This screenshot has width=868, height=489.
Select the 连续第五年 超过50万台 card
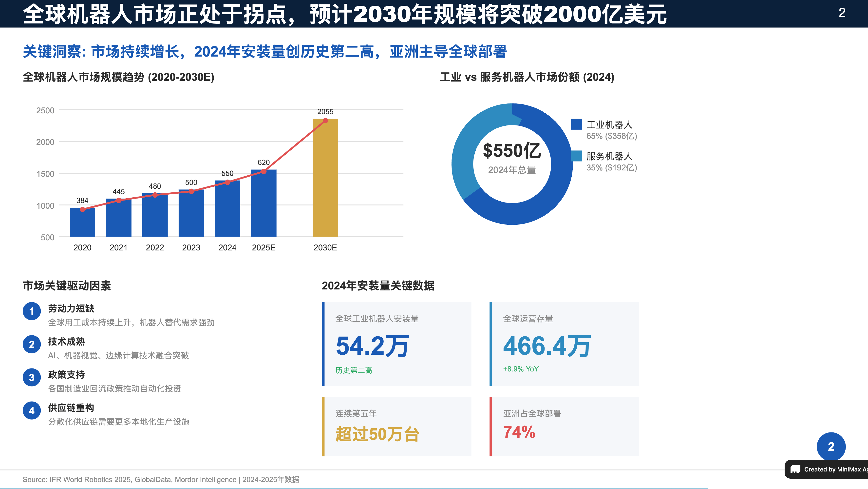[x=396, y=426]
